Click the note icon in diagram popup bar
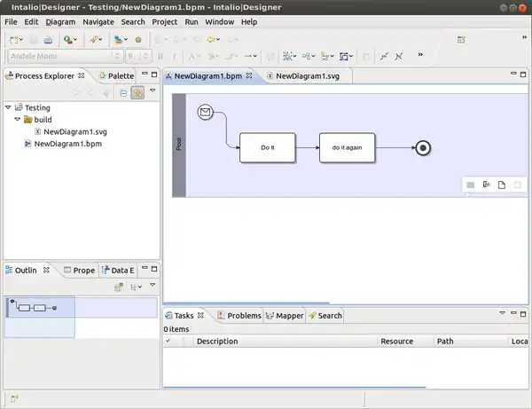This screenshot has height=409, width=532. coord(501,185)
